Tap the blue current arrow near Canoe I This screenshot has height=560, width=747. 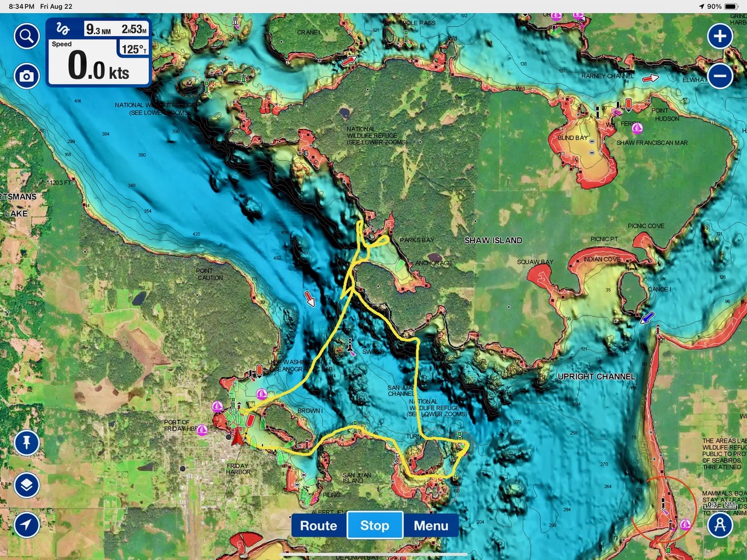pyautogui.click(x=647, y=318)
